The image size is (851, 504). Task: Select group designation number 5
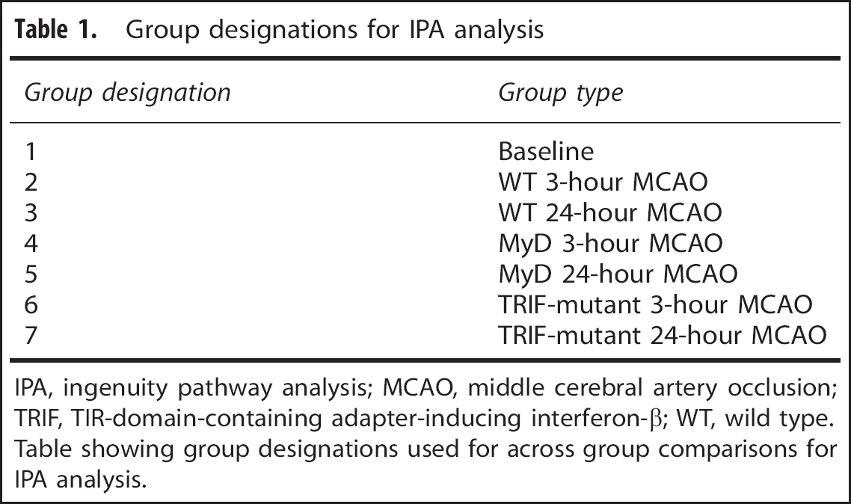pyautogui.click(x=31, y=274)
